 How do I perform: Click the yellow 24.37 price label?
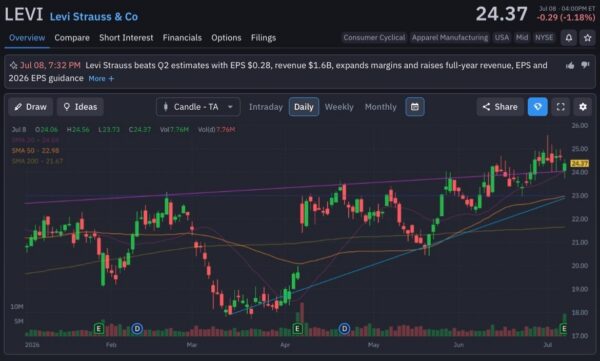(x=579, y=163)
